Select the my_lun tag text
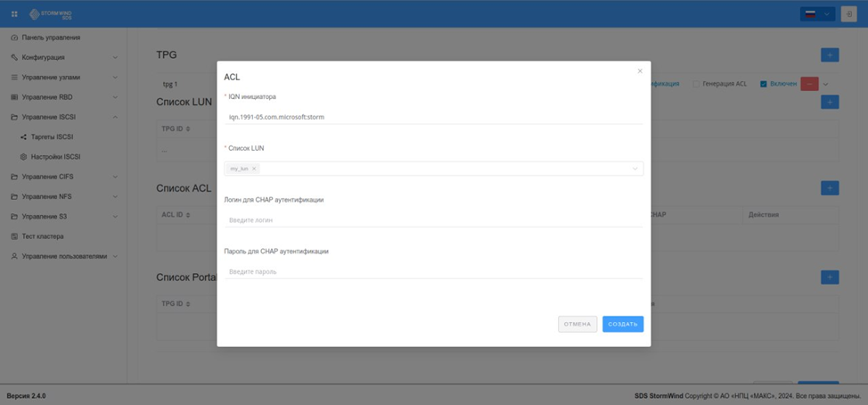This screenshot has width=868, height=405. (239, 169)
